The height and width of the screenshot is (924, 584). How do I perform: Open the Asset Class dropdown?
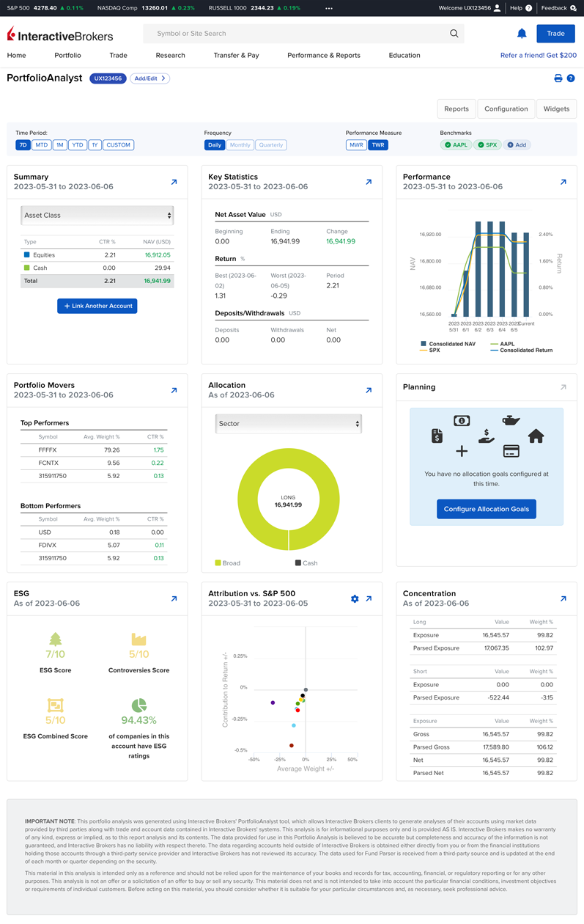(x=97, y=216)
